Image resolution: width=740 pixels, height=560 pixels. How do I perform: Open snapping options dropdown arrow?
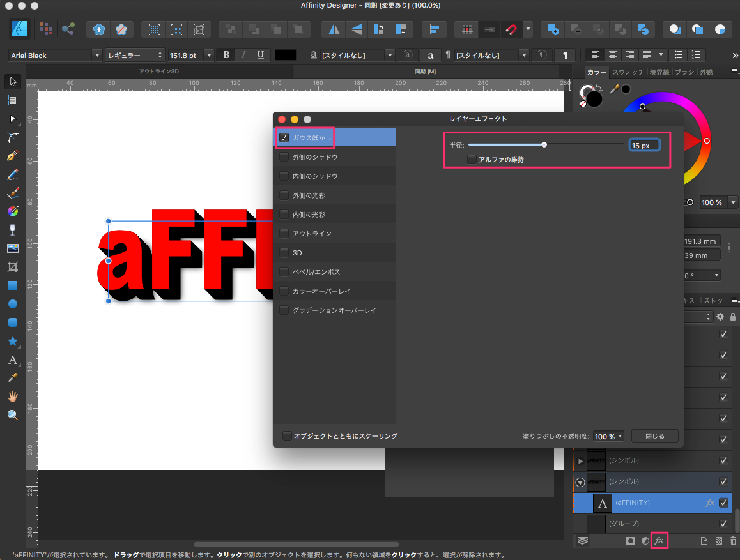(x=528, y=30)
